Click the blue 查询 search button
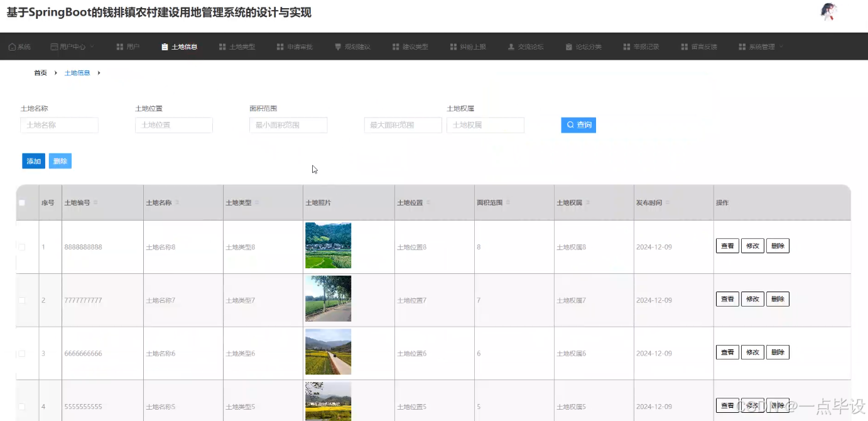Screen dimensions: 868x421 [578, 125]
